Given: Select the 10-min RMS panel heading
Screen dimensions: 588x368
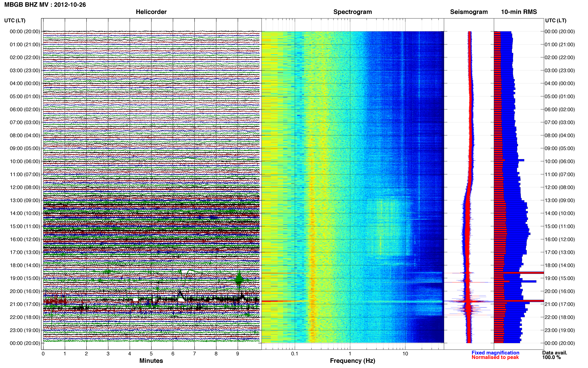Looking at the screenshot, I should (x=519, y=12).
